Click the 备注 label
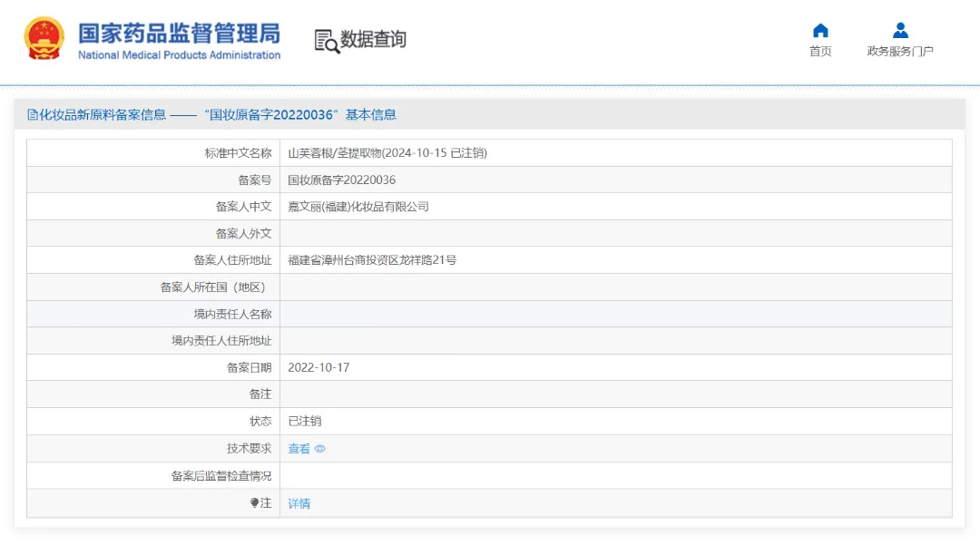980x545 pixels. [260, 394]
